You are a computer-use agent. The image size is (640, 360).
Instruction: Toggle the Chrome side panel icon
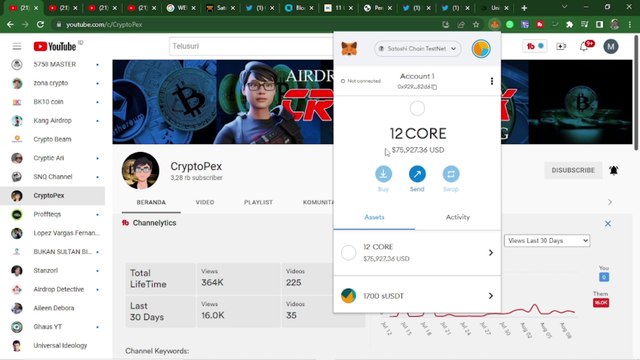pyautogui.click(x=599, y=24)
